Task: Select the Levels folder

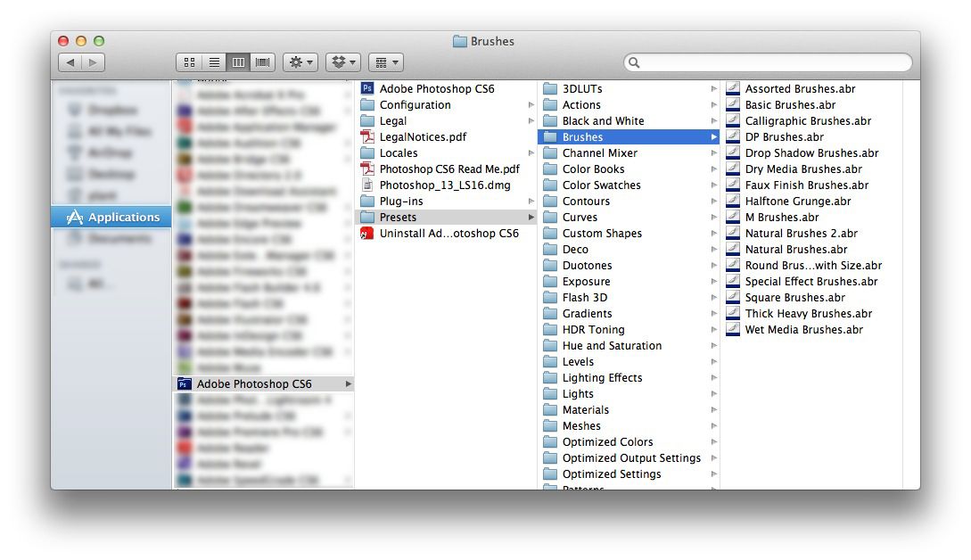Action: point(629,362)
